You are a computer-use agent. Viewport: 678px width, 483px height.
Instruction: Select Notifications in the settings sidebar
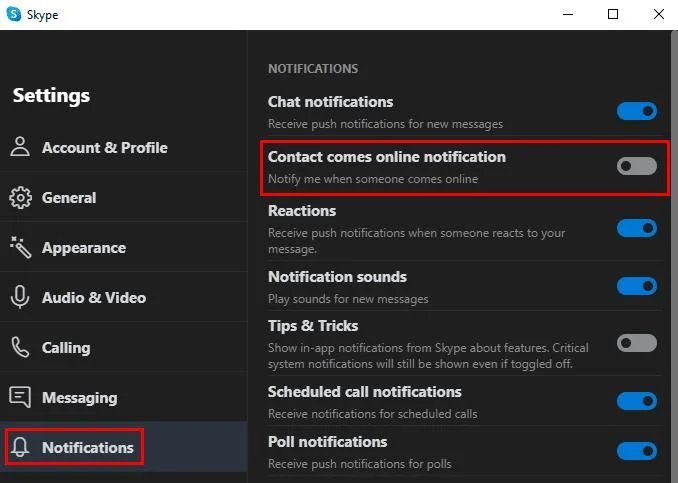pos(124,447)
